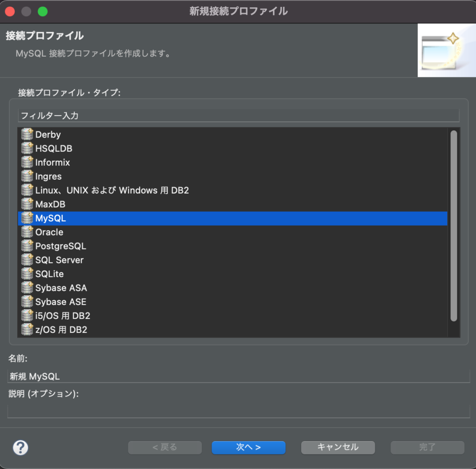The image size is (476, 469).
Task: Click the SQL Server database icon
Action: tap(27, 260)
